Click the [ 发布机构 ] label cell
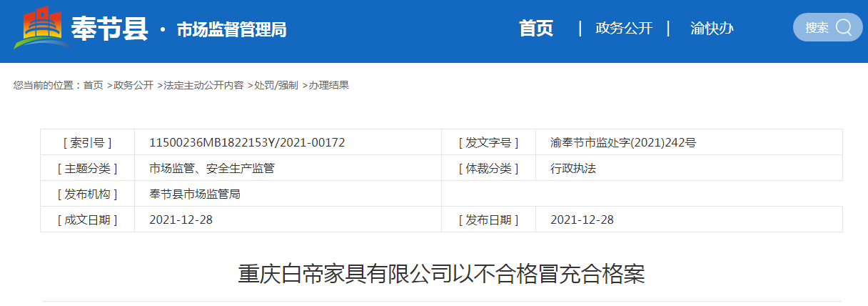Image resolution: width=868 pixels, height=306 pixels. pyautogui.click(x=88, y=194)
